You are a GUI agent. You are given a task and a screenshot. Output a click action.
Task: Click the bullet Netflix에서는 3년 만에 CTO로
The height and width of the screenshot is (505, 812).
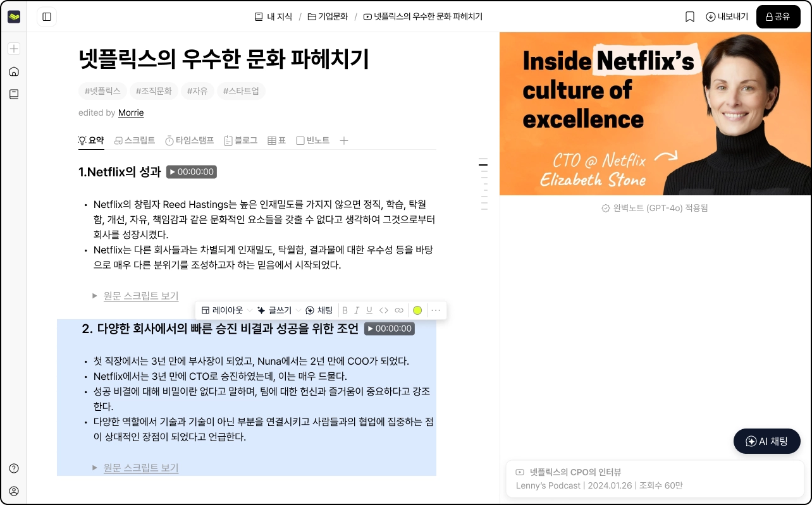(x=220, y=377)
